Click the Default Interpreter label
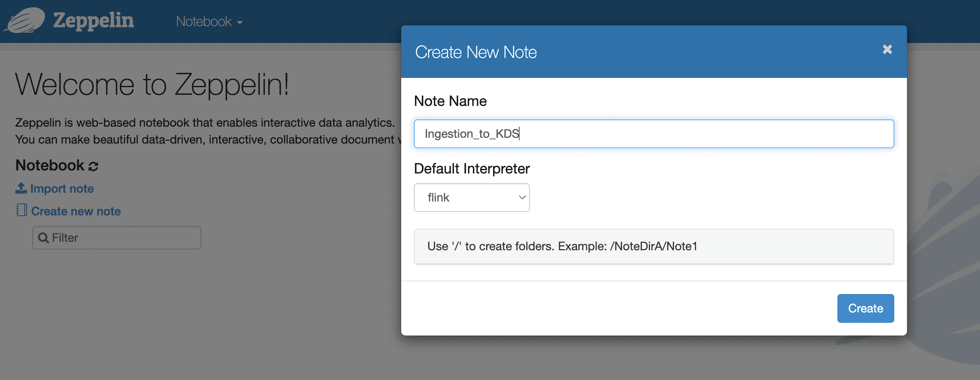Screen dimensions: 980x380 point(472,169)
